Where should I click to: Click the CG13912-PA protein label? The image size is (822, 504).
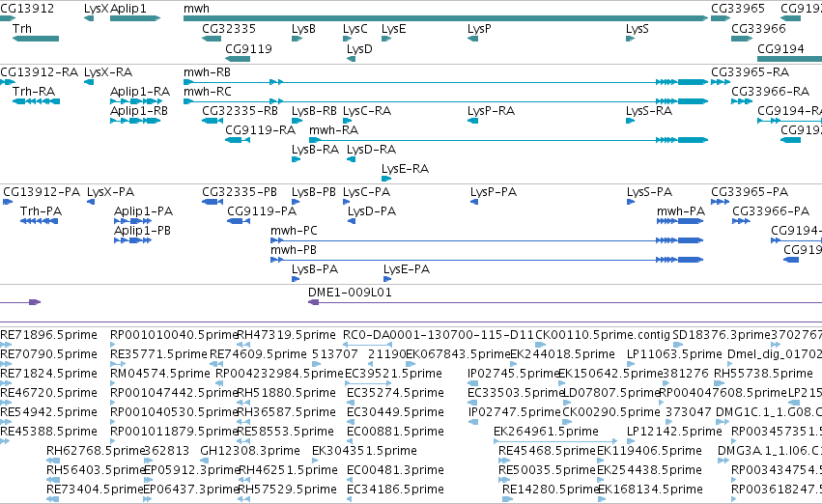tap(42, 192)
